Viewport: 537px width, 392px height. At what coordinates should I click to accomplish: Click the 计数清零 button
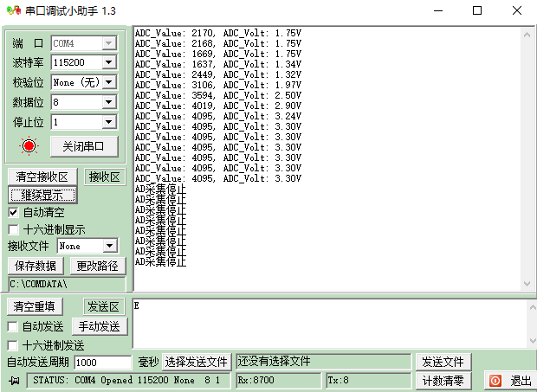pyautogui.click(x=443, y=381)
